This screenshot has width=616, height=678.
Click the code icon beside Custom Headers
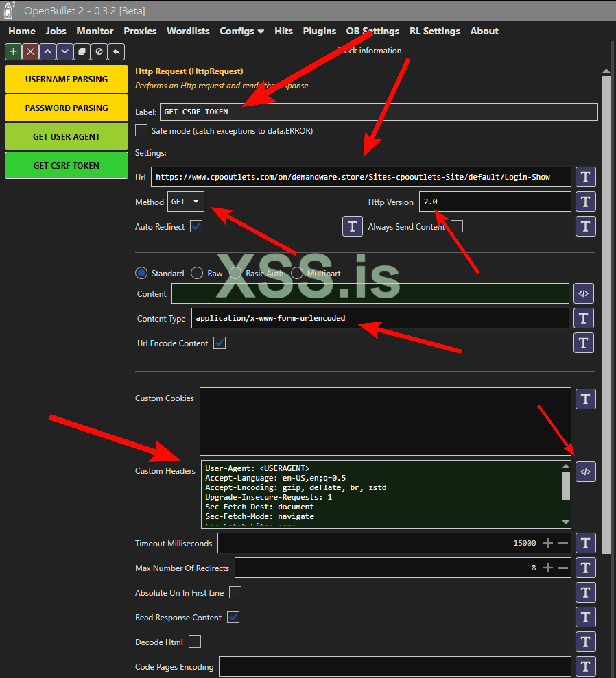(x=585, y=472)
